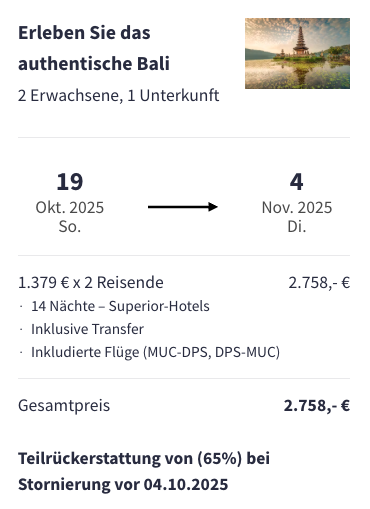Click the 'Gesamtpreis' label
This screenshot has width=370, height=509.
point(64,406)
